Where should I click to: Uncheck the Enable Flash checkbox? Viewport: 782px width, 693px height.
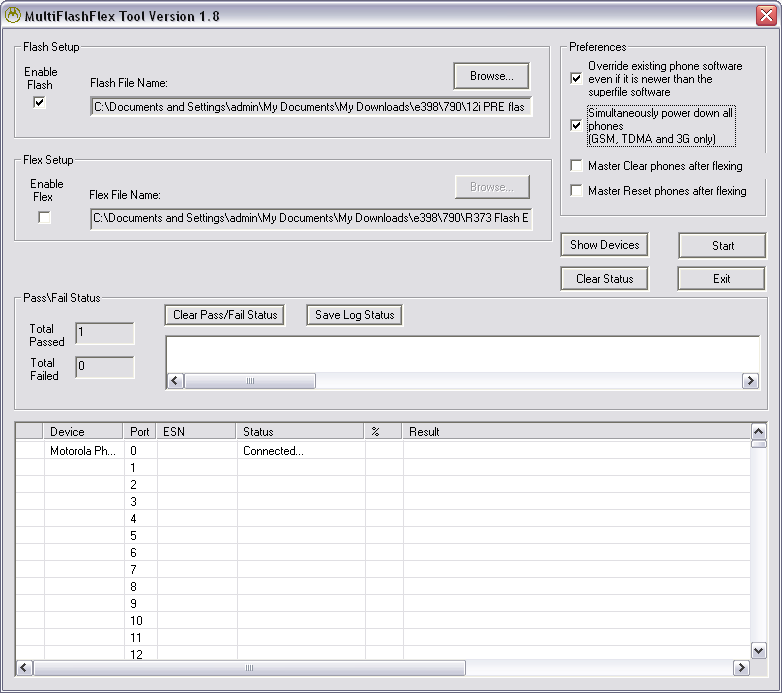(39, 102)
